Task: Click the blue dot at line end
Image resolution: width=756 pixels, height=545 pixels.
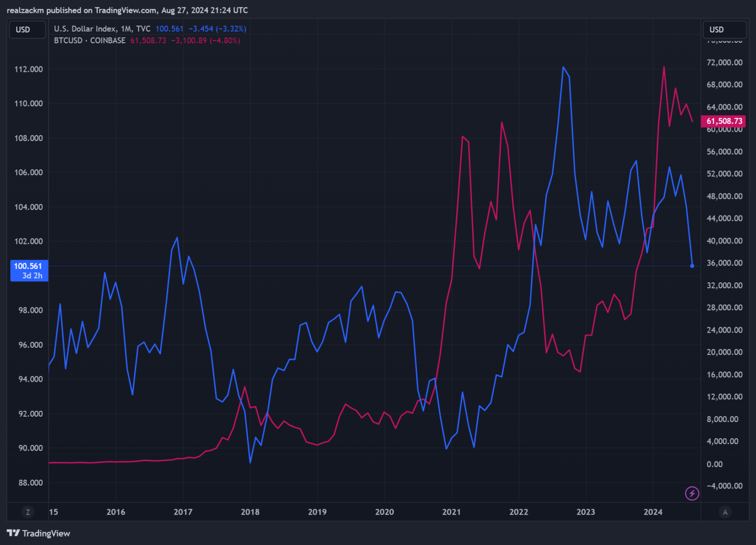Action: (692, 266)
